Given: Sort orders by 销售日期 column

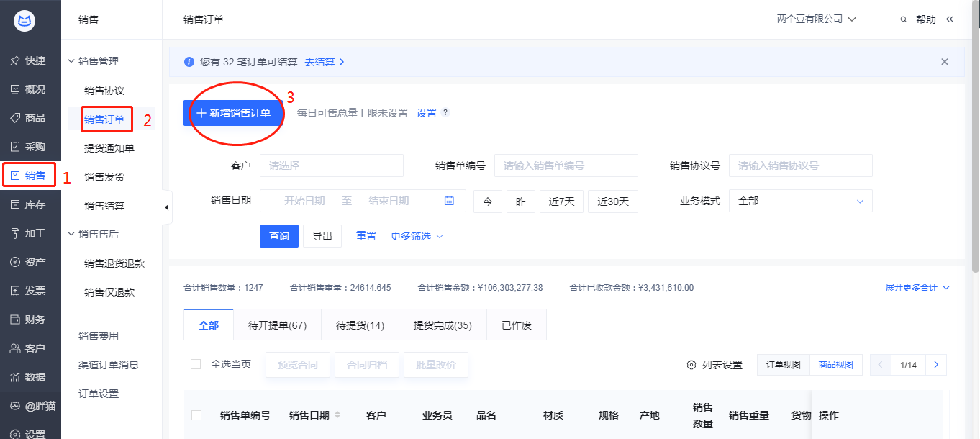Looking at the screenshot, I should (x=317, y=415).
